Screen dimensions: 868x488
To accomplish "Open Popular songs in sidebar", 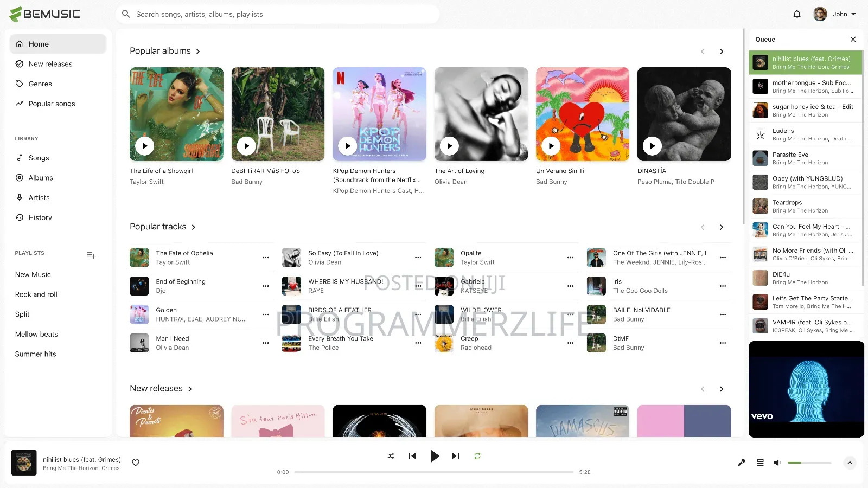I will tap(58, 104).
